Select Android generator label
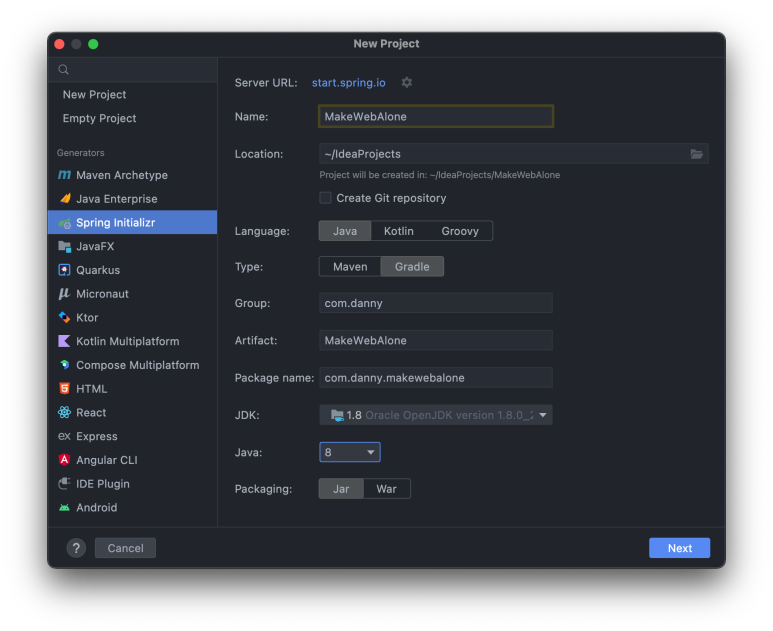The height and width of the screenshot is (631, 773). (97, 507)
